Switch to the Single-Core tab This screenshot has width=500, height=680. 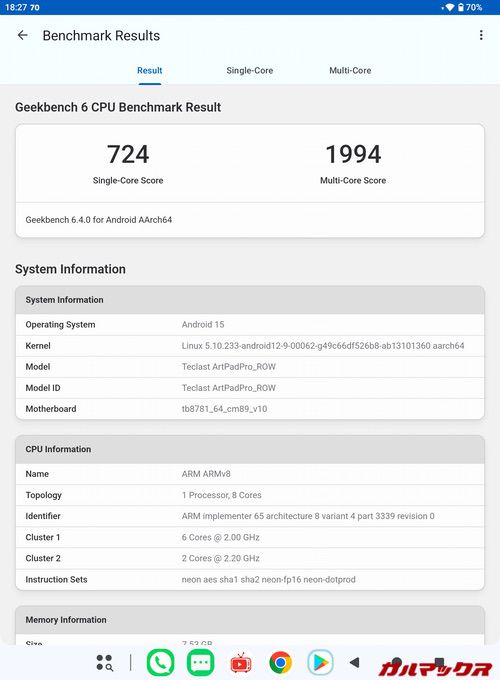pos(250,70)
